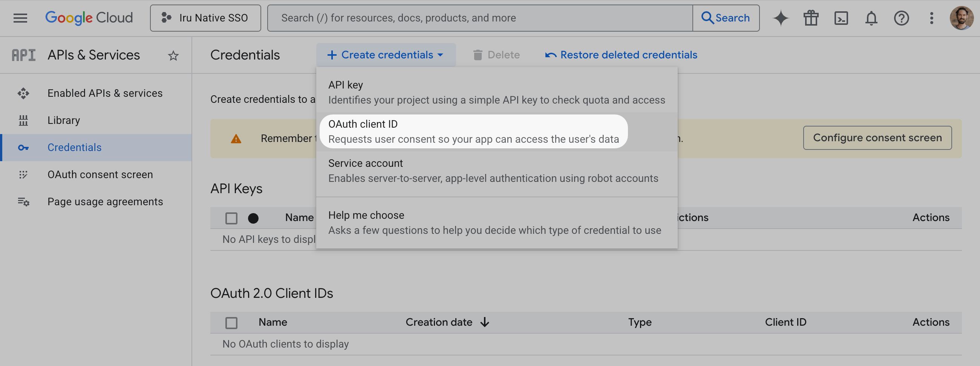Open the help question mark menu
This screenshot has height=366, width=980.
point(901,18)
